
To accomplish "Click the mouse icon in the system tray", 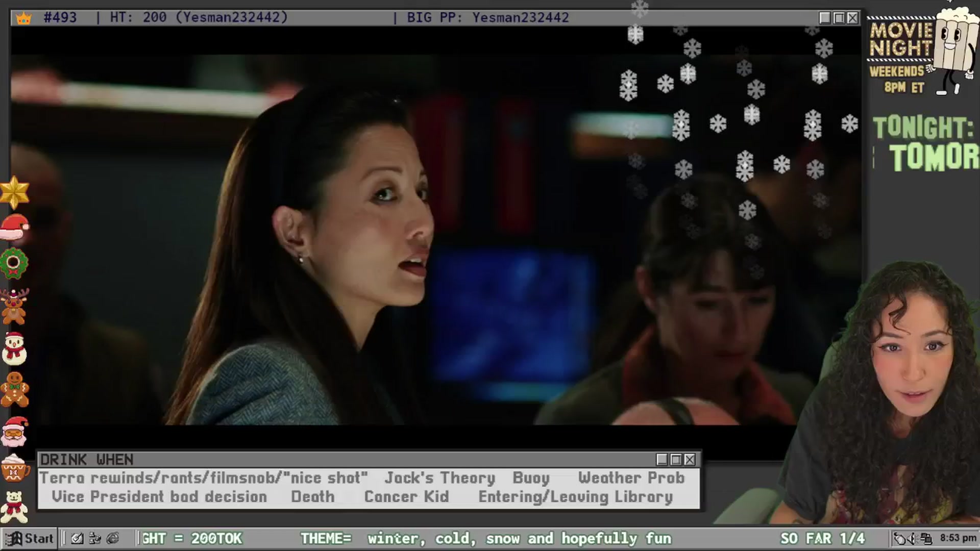I will tap(900, 538).
